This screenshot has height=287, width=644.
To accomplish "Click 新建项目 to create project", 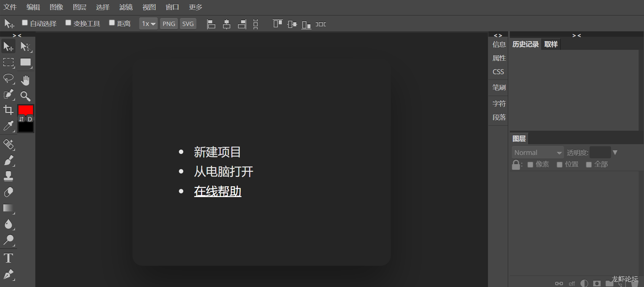I will tap(217, 152).
